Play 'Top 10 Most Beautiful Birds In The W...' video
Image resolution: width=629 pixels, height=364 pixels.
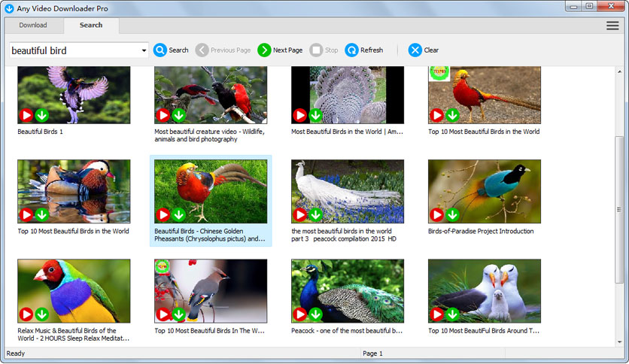click(x=163, y=314)
